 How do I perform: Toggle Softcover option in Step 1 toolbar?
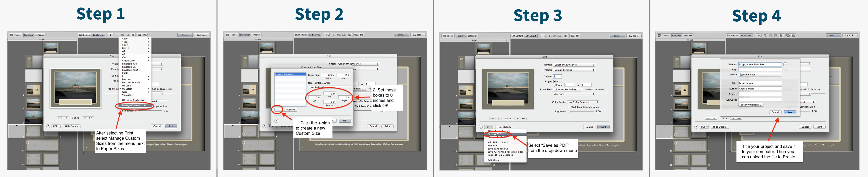point(40,35)
